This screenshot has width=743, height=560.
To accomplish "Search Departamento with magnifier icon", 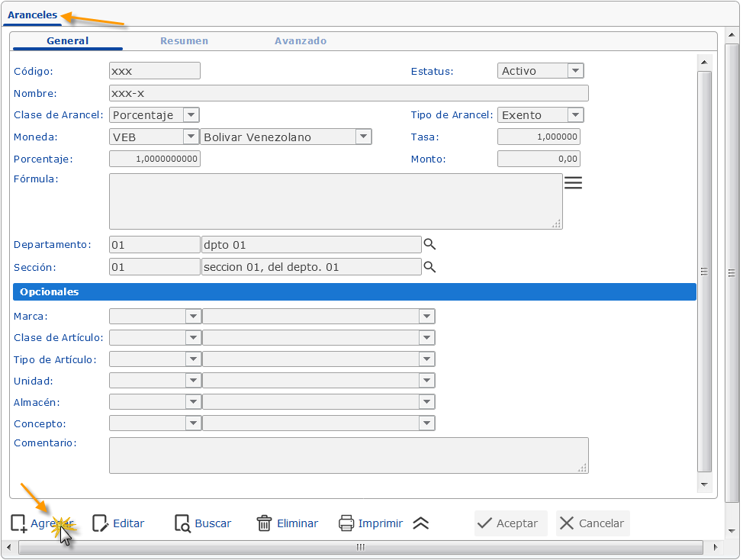I will point(429,245).
